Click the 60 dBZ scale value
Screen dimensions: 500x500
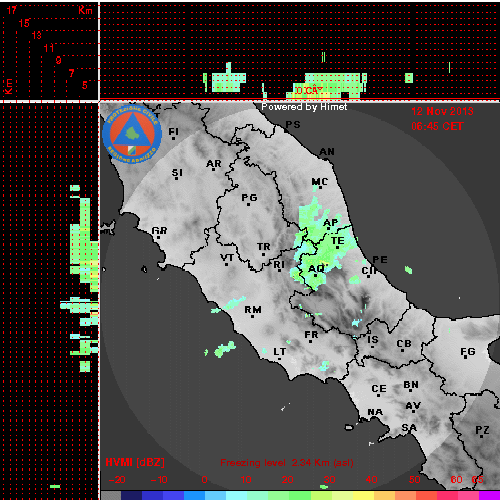click(456, 480)
